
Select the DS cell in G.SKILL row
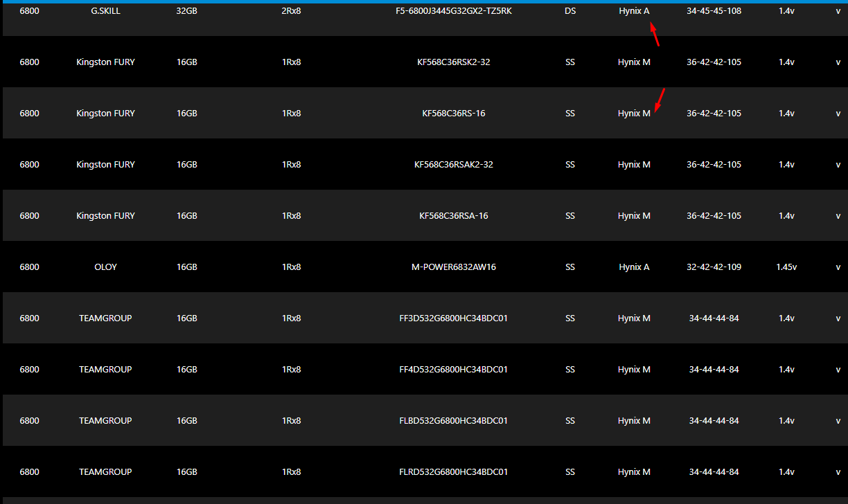[570, 11]
